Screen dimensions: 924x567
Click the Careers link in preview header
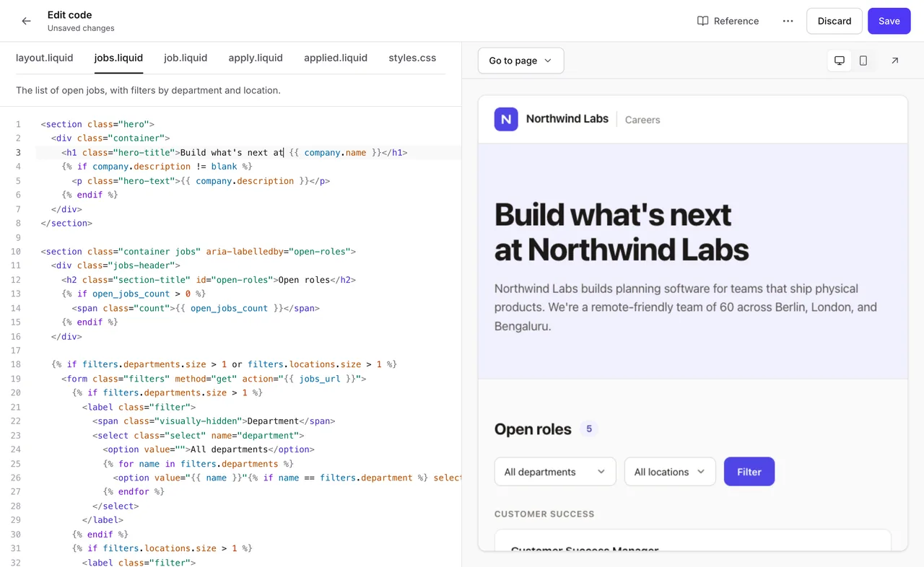click(642, 120)
